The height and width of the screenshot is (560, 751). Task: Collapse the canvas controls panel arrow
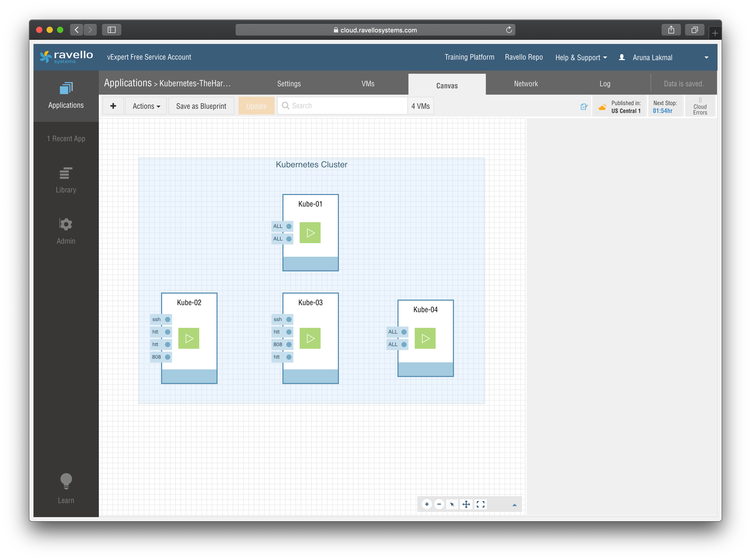click(514, 505)
